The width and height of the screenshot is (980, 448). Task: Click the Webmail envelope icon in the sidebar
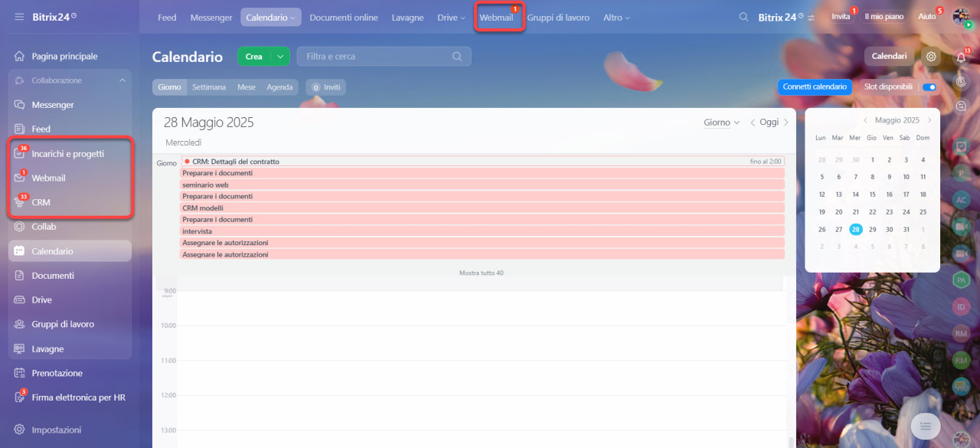(x=20, y=178)
